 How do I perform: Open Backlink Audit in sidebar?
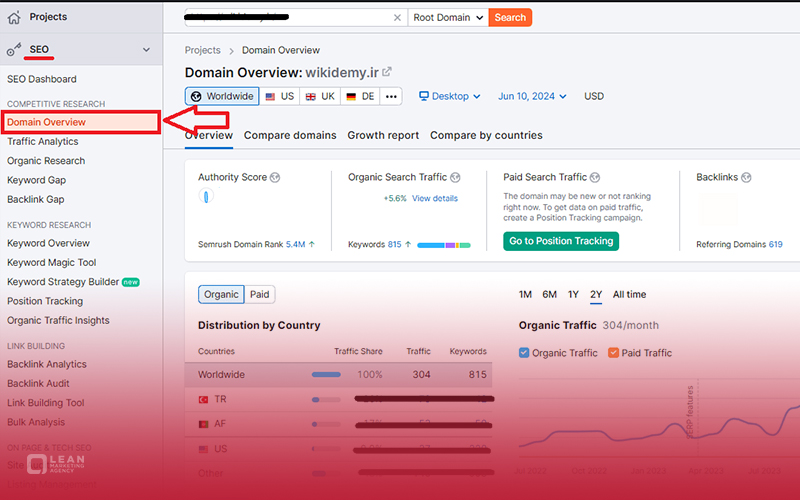click(38, 384)
